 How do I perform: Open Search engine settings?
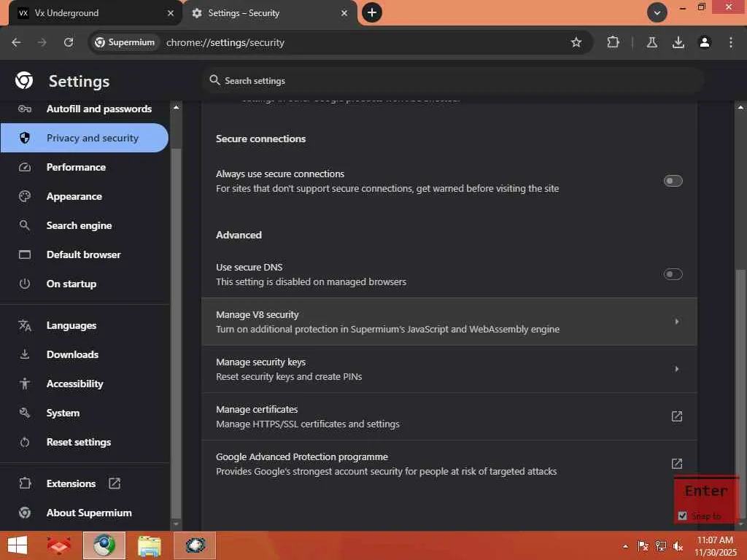[85, 225]
